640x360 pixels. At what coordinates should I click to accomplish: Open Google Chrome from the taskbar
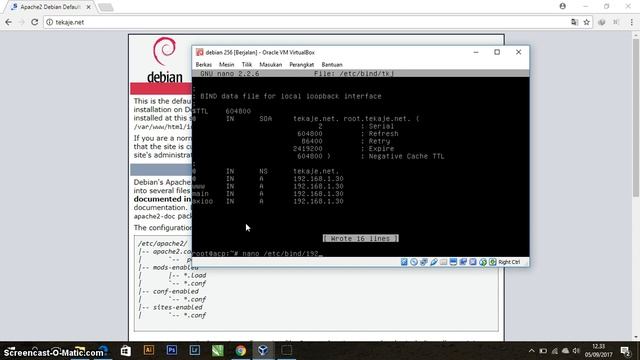coord(240,351)
